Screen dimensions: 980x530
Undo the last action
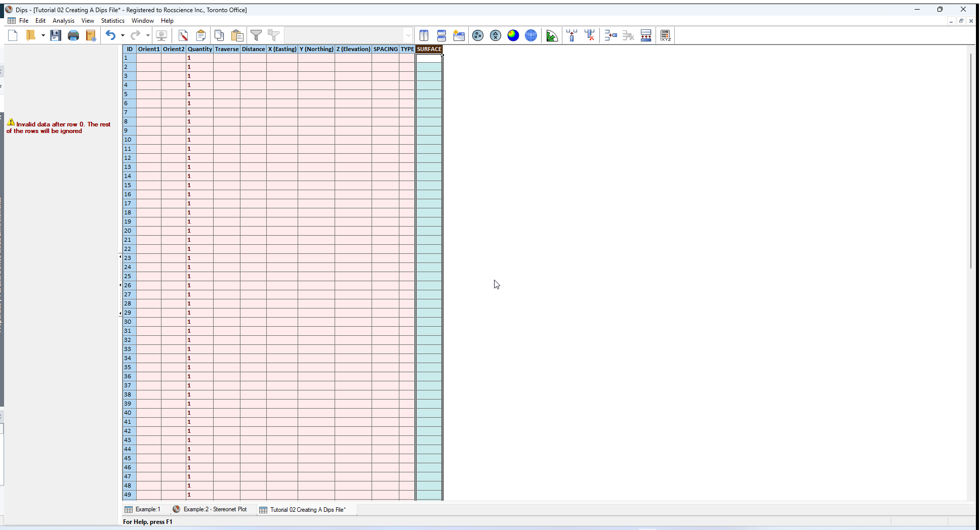(110, 35)
